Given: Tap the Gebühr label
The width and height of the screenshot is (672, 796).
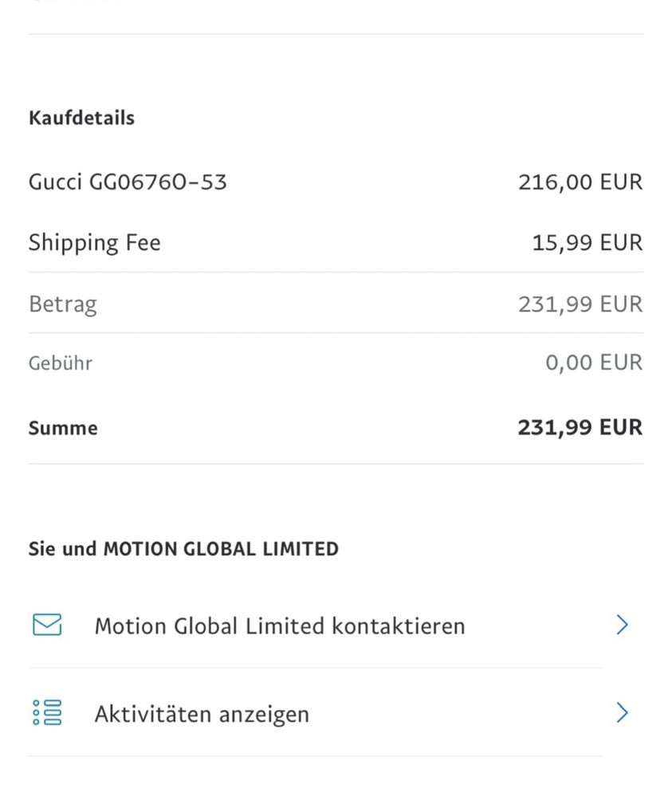Looking at the screenshot, I should tap(61, 363).
